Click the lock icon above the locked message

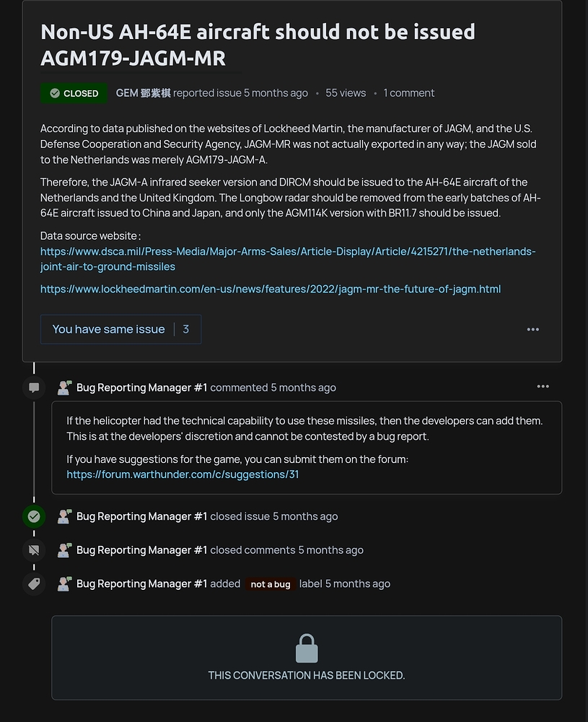(307, 648)
